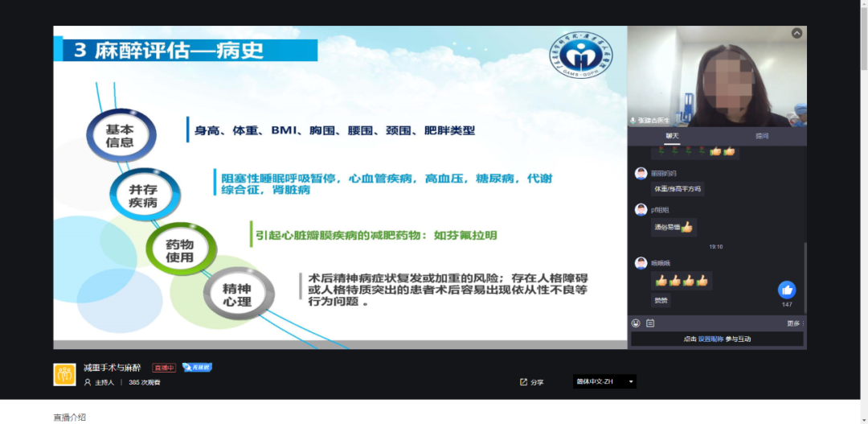The height and width of the screenshot is (424, 868).
Task: Click the 主持人 host person icon
Action: [88, 382]
